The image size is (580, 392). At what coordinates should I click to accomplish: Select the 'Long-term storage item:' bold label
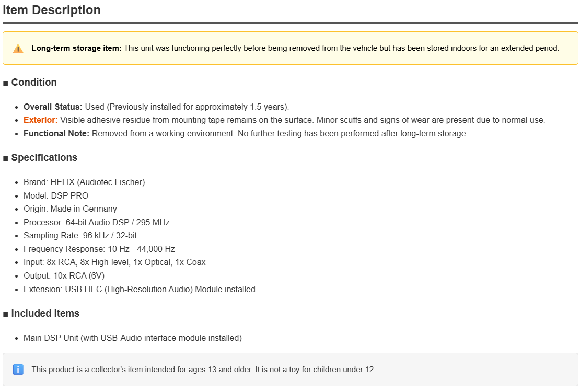point(76,48)
